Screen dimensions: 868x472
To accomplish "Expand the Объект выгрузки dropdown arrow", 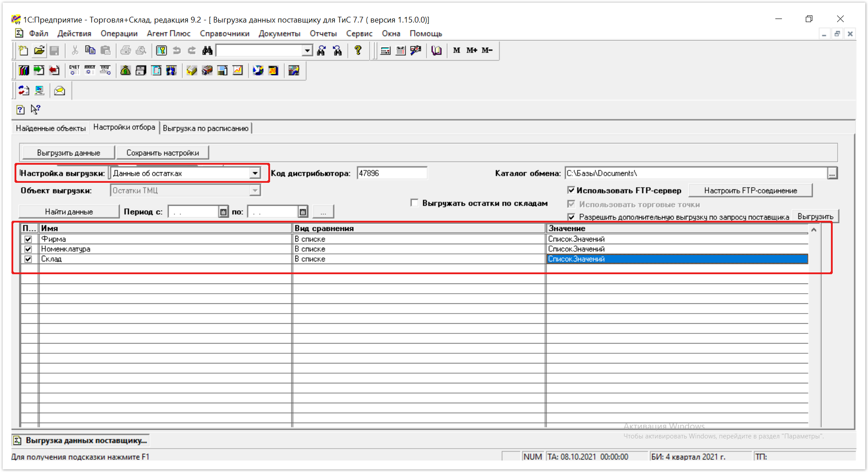I will [255, 190].
